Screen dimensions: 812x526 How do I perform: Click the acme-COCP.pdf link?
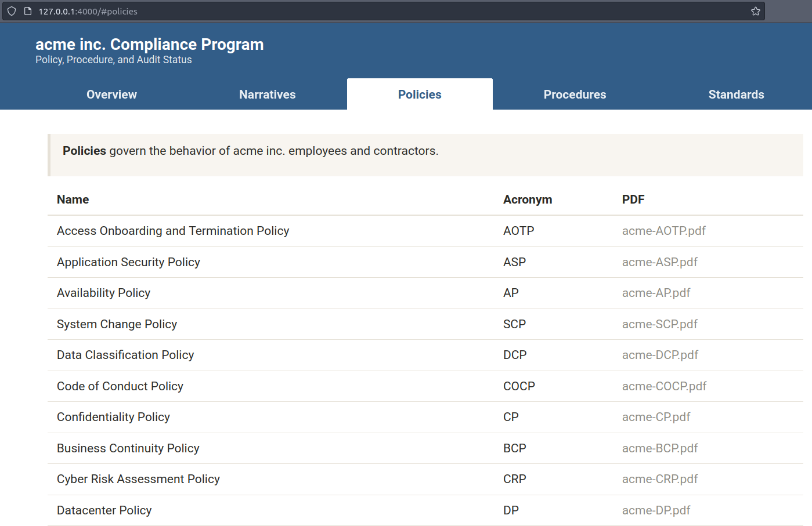664,386
